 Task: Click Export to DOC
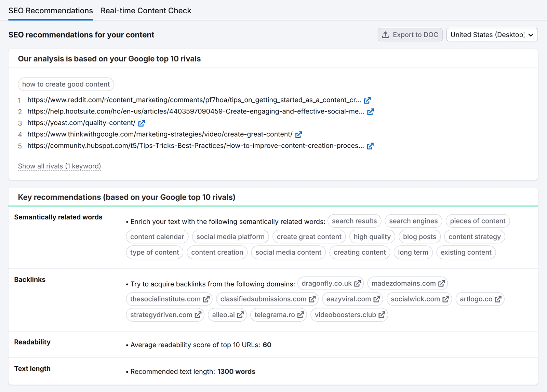pos(410,35)
